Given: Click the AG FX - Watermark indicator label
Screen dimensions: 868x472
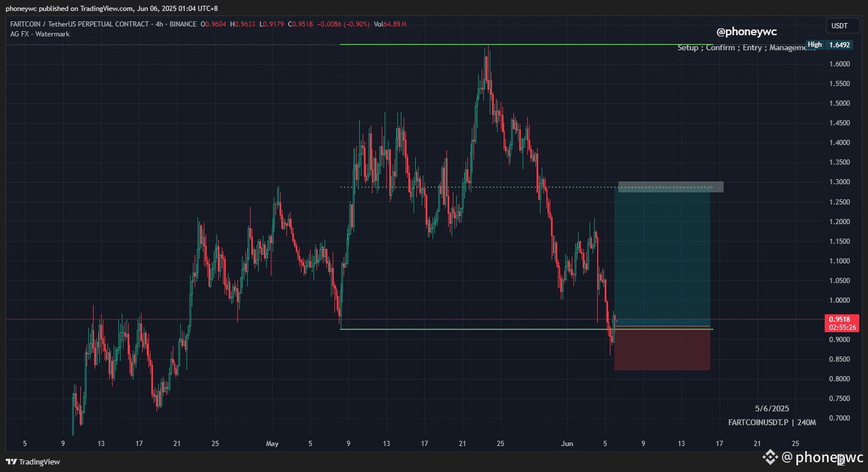Looking at the screenshot, I should pyautogui.click(x=40, y=34).
